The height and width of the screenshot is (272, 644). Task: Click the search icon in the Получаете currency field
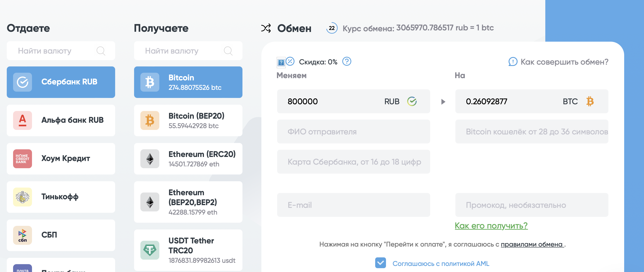pyautogui.click(x=228, y=51)
